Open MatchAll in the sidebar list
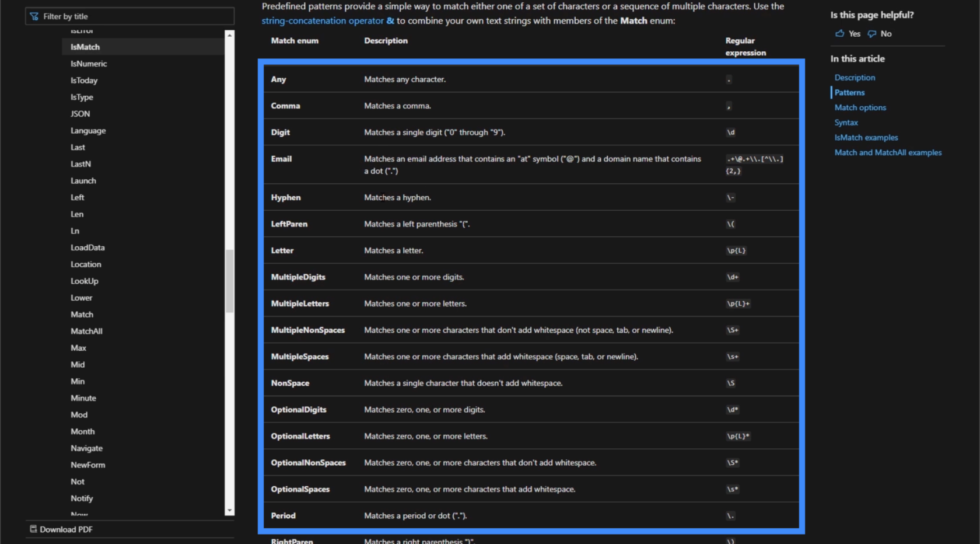 pyautogui.click(x=86, y=331)
